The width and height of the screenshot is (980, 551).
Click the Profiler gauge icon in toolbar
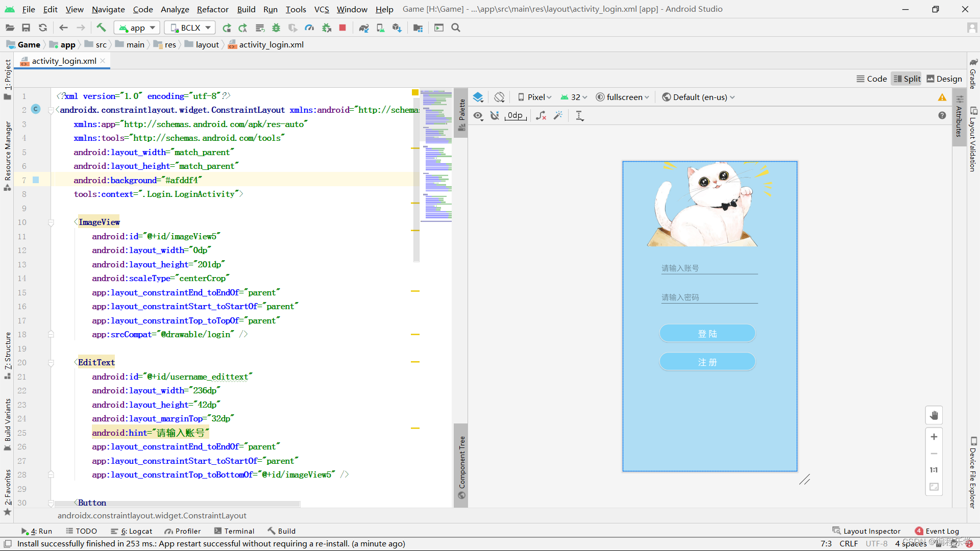tap(309, 28)
